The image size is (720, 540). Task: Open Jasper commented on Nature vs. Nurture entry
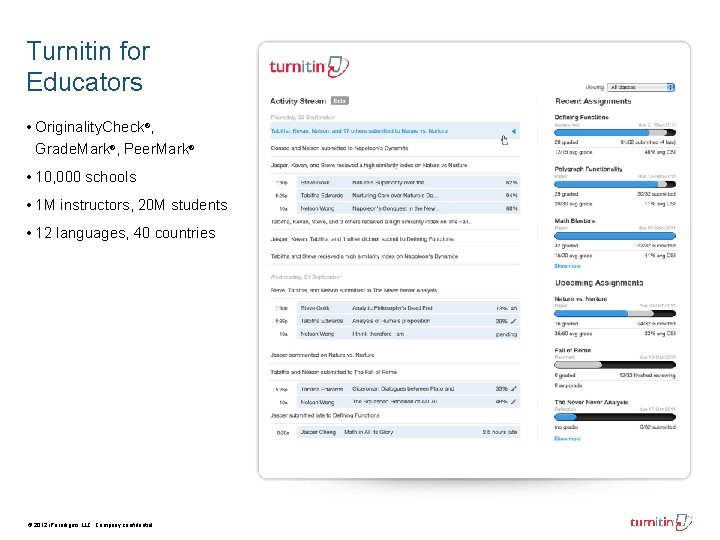pos(322,355)
